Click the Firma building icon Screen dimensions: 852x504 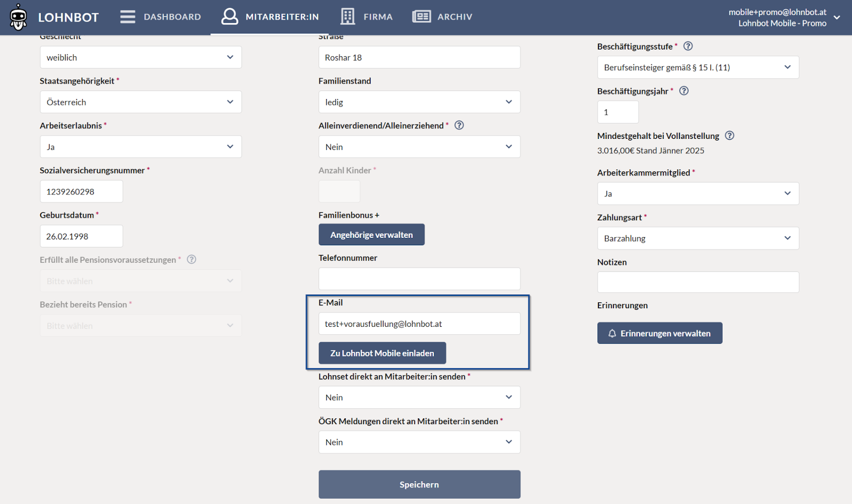348,16
